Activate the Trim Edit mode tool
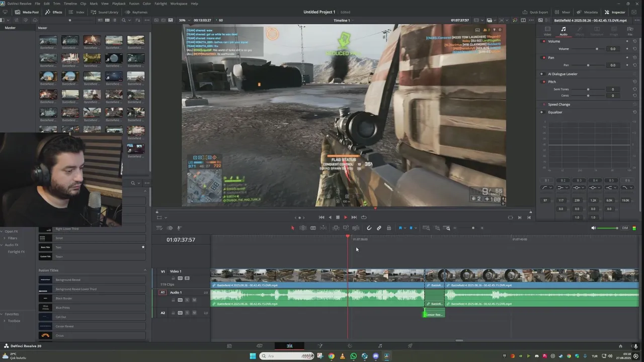644x362 pixels. click(x=303, y=228)
